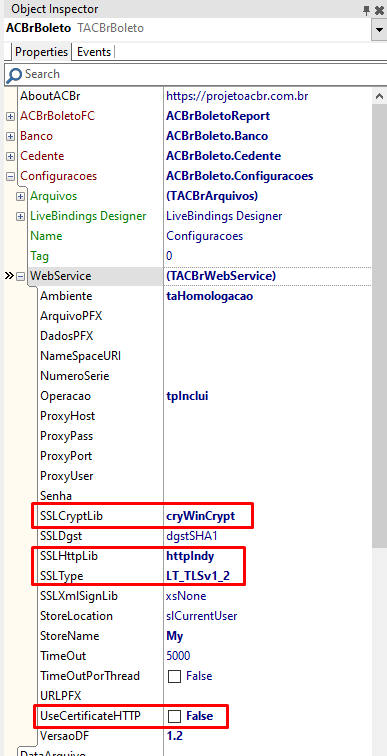387x756 pixels.
Task: Switch to the Events tab
Action: coord(93,52)
